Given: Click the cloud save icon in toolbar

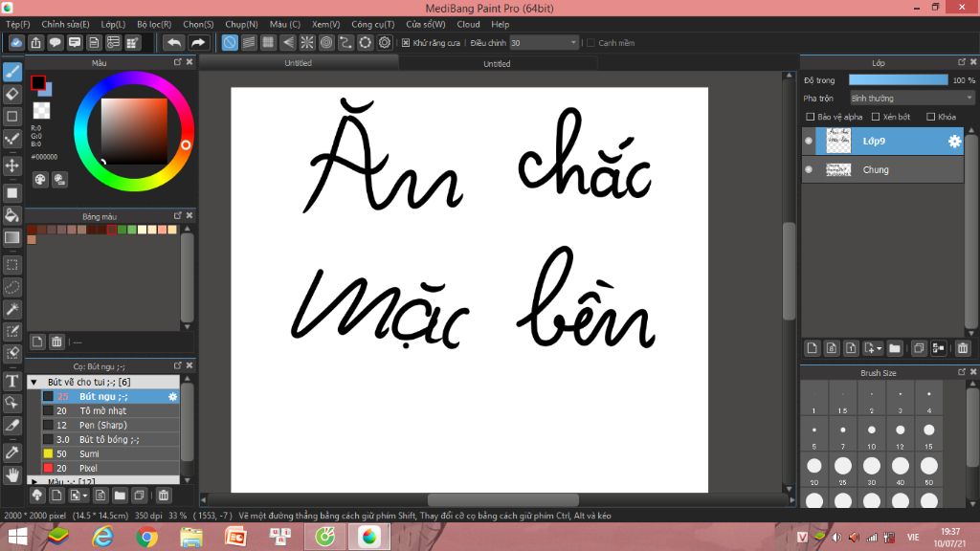Looking at the screenshot, I should pos(16,42).
